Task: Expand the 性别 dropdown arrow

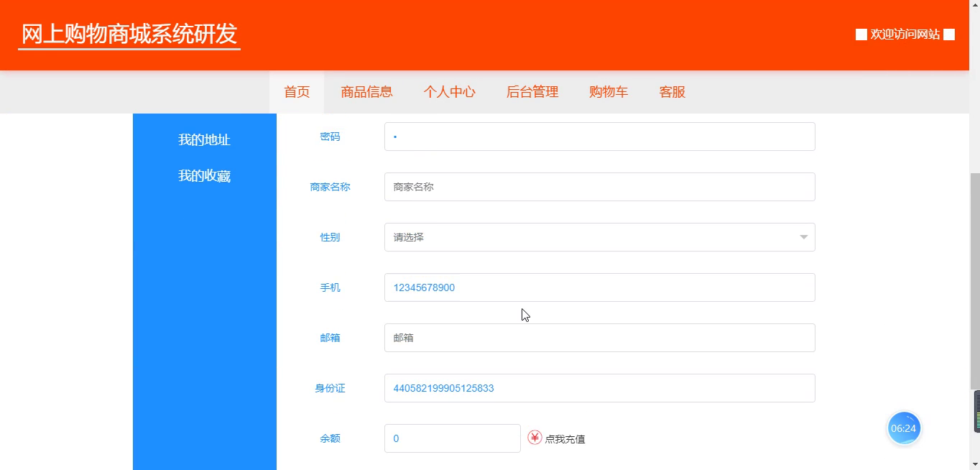Action: 803,237
